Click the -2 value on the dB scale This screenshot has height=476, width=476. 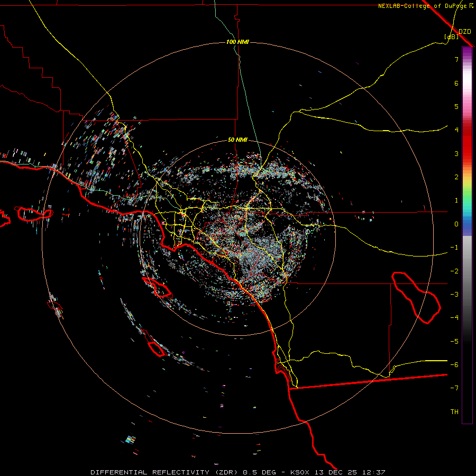454,271
